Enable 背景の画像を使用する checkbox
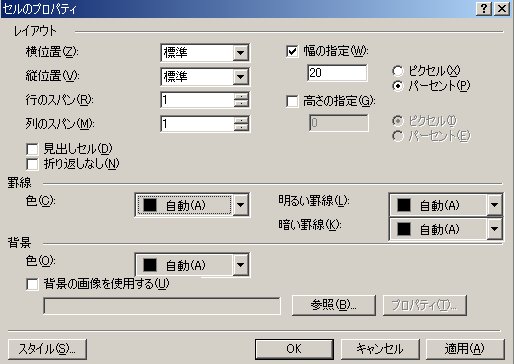The height and width of the screenshot is (364, 514). [32, 284]
